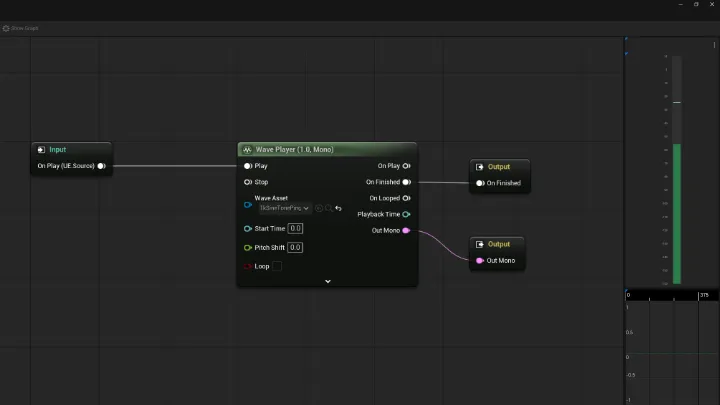This screenshot has width=720, height=405.
Task: Click the output level meter bar
Action: 677,170
